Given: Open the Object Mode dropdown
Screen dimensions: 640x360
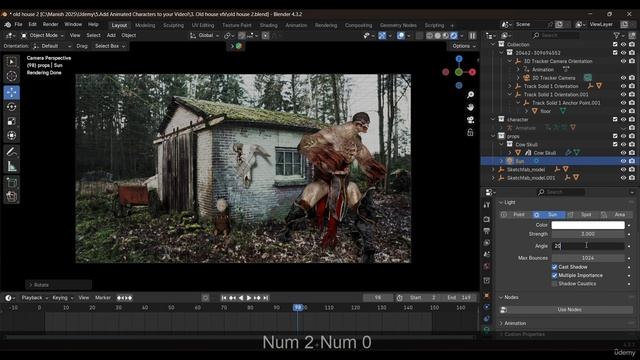Looking at the screenshot, I should click(42, 36).
